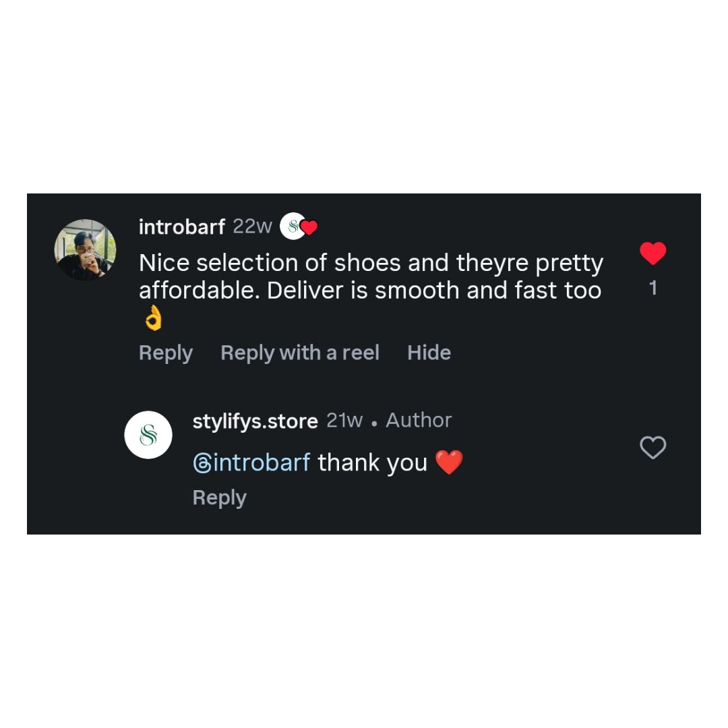The image size is (728, 728).
Task: Reply to introbarf's comment
Action: click(x=166, y=353)
